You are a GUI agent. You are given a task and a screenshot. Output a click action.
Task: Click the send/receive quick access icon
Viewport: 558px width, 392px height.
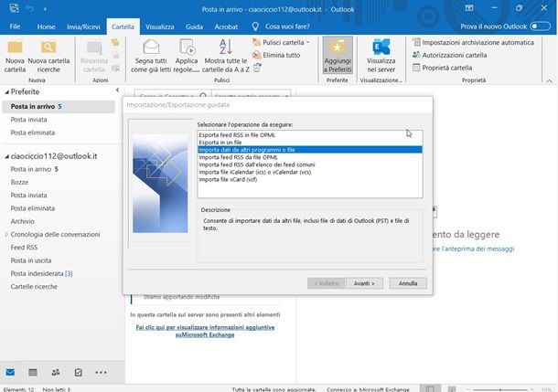point(15,8)
